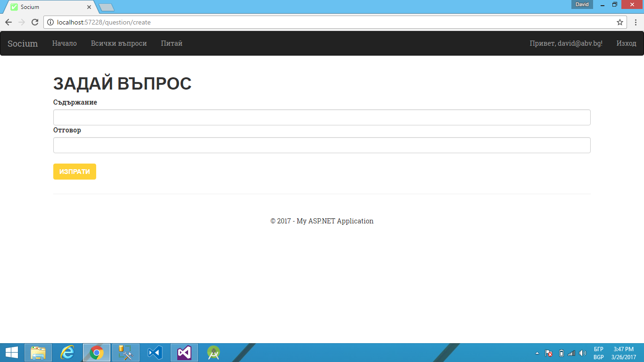Viewport: 644px width, 362px height.
Task: Open Chrome's three-dot menu
Action: [x=636, y=22]
